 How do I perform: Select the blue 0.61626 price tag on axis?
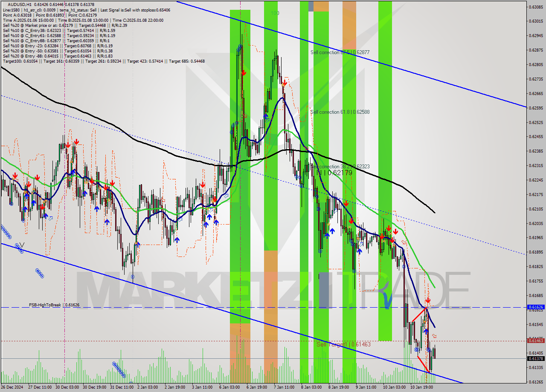tap(535, 307)
